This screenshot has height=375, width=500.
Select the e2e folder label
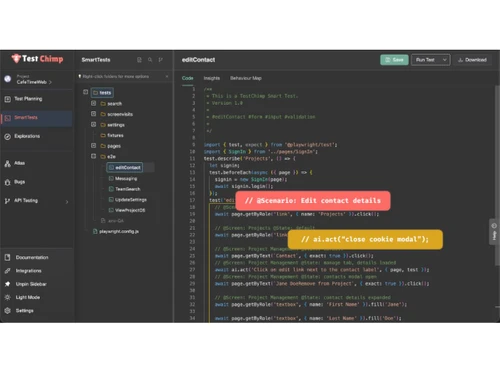tap(111, 157)
